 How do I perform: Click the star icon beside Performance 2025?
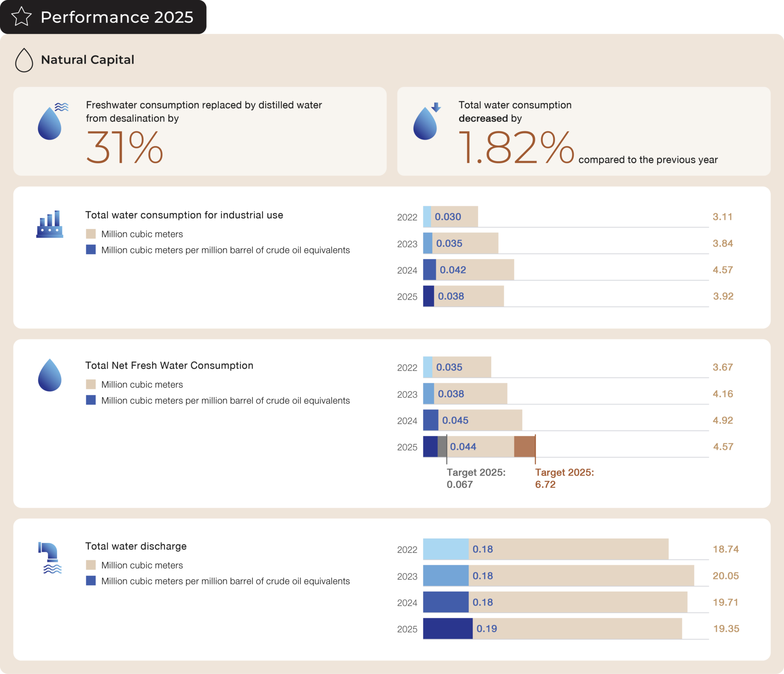tap(21, 17)
